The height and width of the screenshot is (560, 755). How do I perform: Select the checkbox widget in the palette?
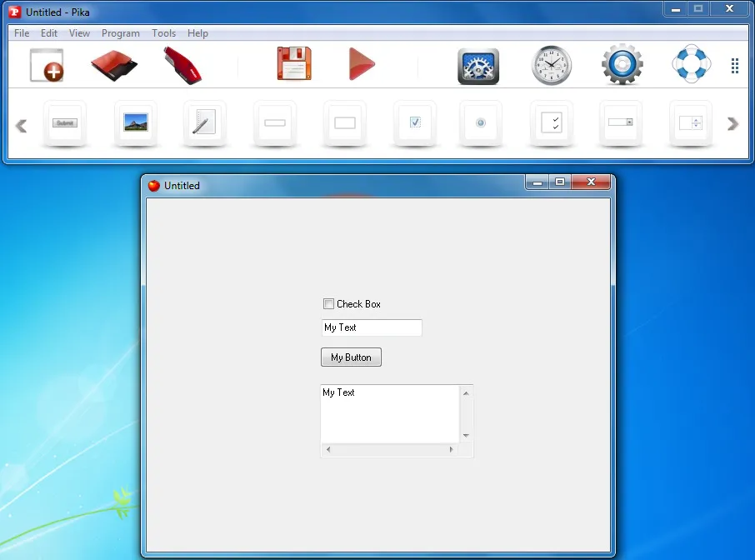pos(414,122)
